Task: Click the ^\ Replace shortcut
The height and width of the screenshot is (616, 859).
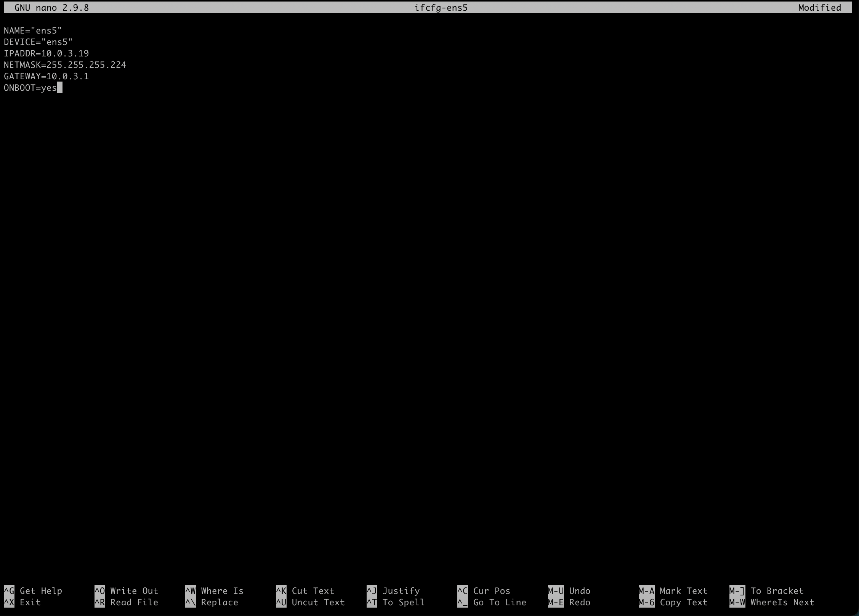Action: [x=212, y=602]
